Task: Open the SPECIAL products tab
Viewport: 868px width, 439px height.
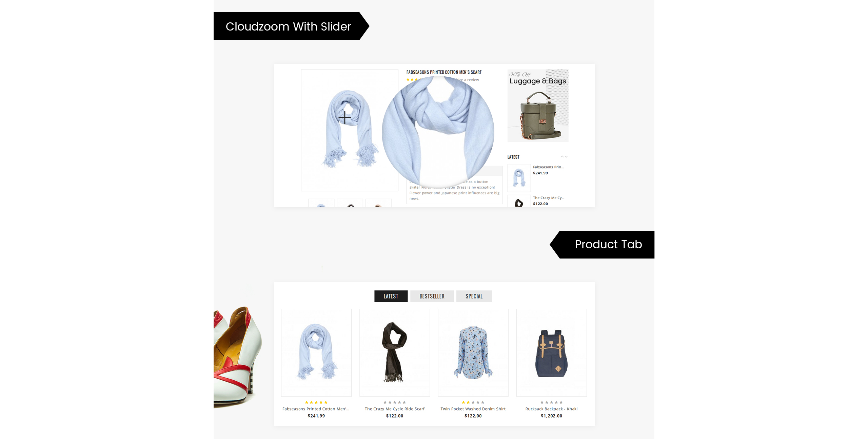Action: (474, 296)
